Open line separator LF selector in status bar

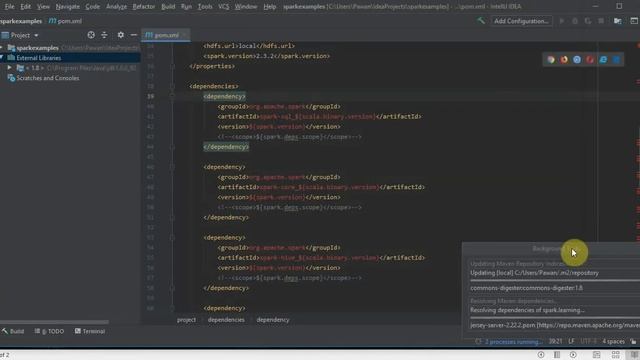[x=571, y=341]
